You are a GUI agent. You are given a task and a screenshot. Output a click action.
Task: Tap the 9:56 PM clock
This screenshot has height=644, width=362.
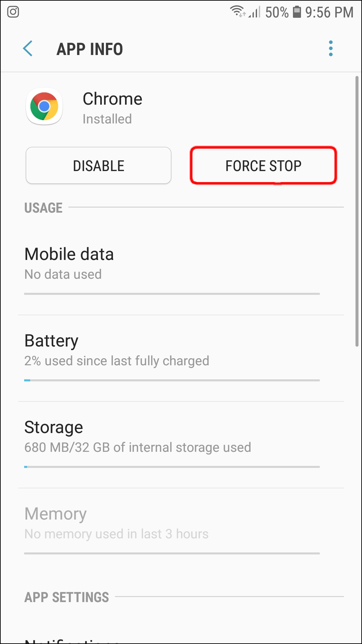point(329,12)
